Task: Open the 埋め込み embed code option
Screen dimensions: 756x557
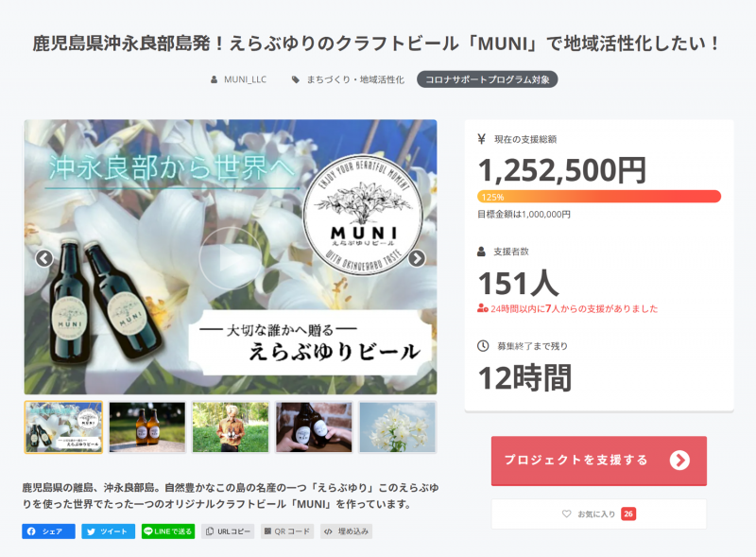Action: point(347,531)
